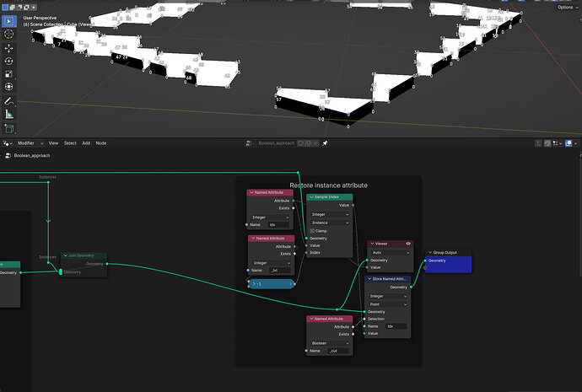Activate the Rotate tool
Viewport: 582px width, 392px height.
[9, 62]
